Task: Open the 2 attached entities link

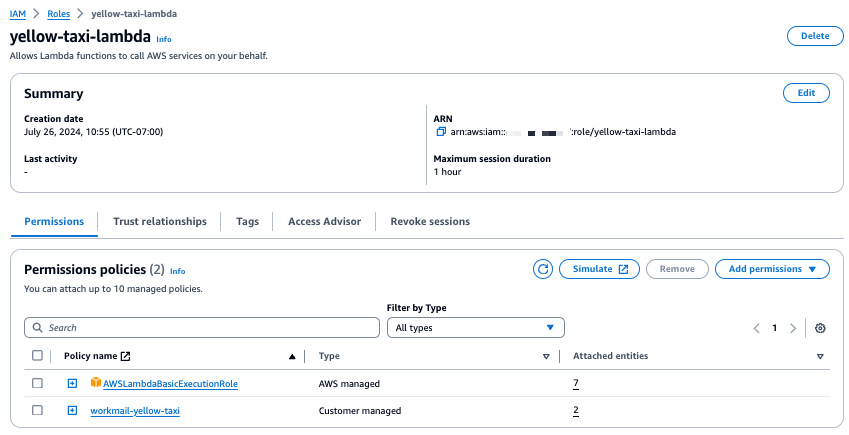Action: pos(576,410)
